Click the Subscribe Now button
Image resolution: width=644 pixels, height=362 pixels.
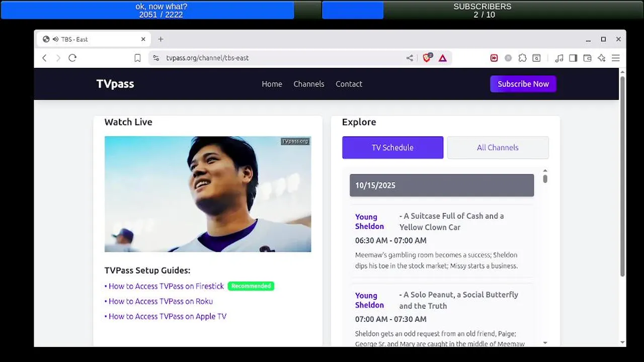point(523,84)
